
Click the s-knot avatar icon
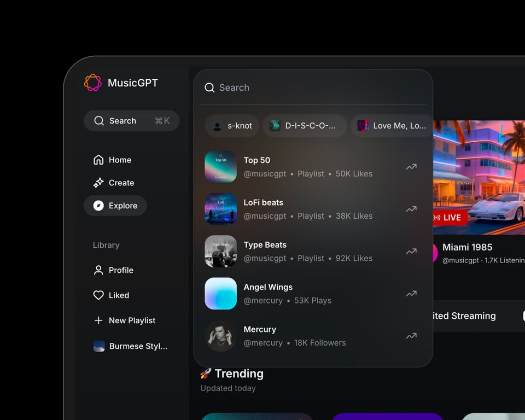coord(217,126)
